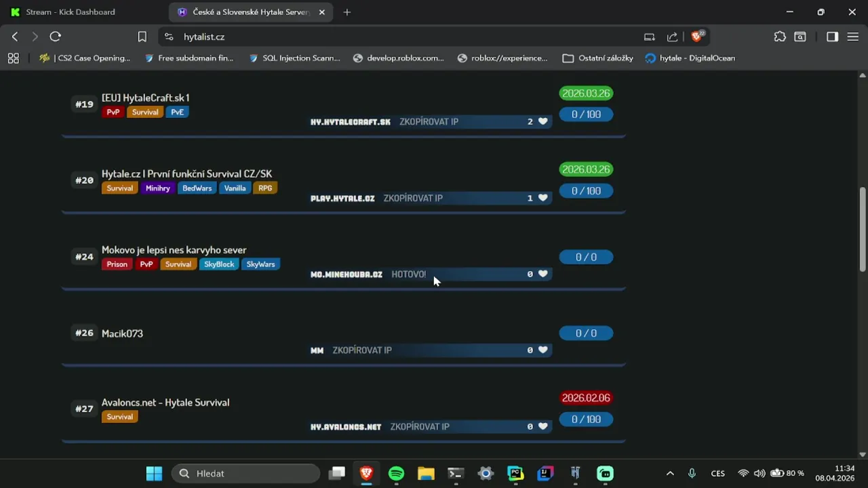Expand Ostatní záložky bookmarks folder
The image size is (868, 488).
click(597, 58)
